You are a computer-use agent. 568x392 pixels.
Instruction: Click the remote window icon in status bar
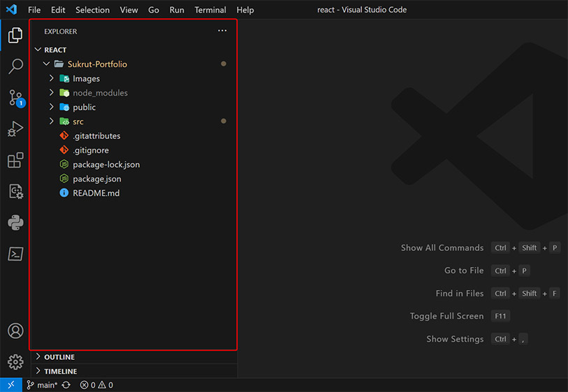point(11,385)
